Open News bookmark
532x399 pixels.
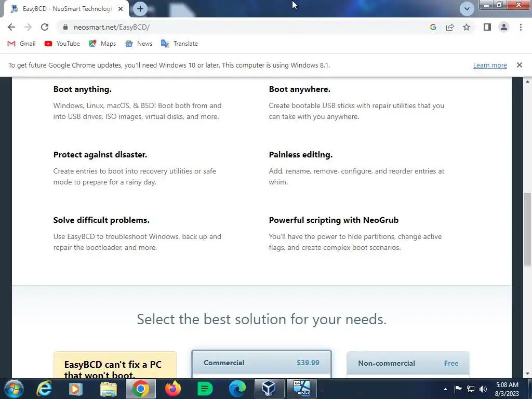(x=139, y=44)
